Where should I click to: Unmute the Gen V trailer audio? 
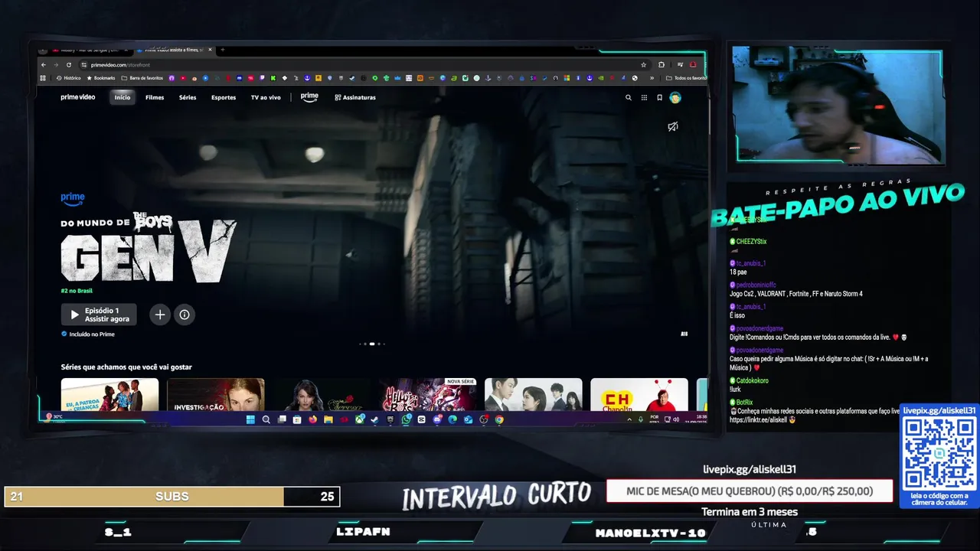[x=672, y=126]
